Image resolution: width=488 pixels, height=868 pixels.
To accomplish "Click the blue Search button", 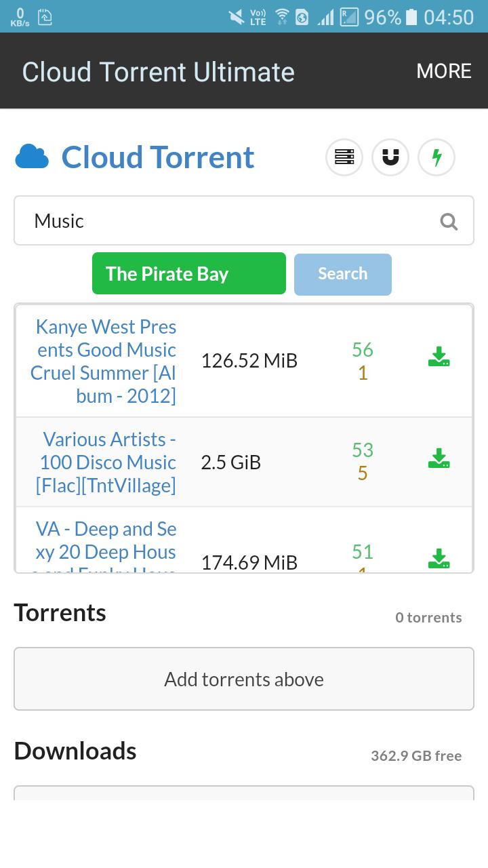I will pyautogui.click(x=343, y=274).
